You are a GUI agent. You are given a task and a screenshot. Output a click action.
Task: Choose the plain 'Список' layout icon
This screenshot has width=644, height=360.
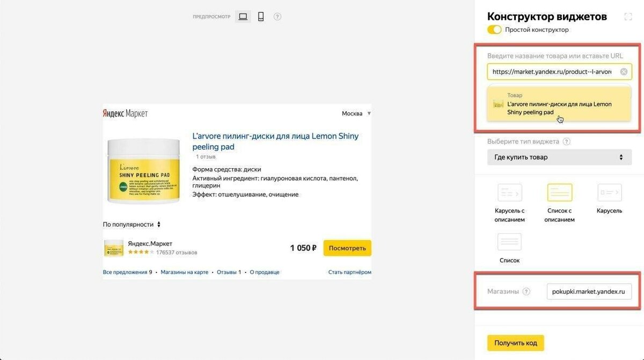509,242
